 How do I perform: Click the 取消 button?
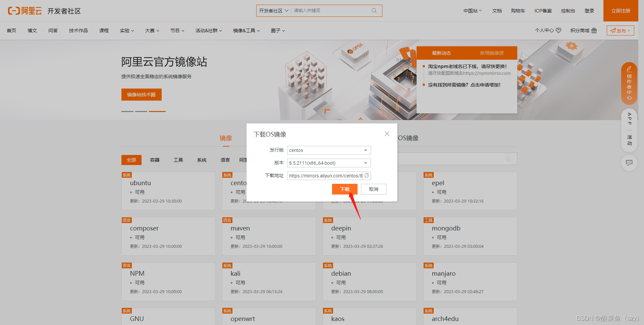pos(374,189)
